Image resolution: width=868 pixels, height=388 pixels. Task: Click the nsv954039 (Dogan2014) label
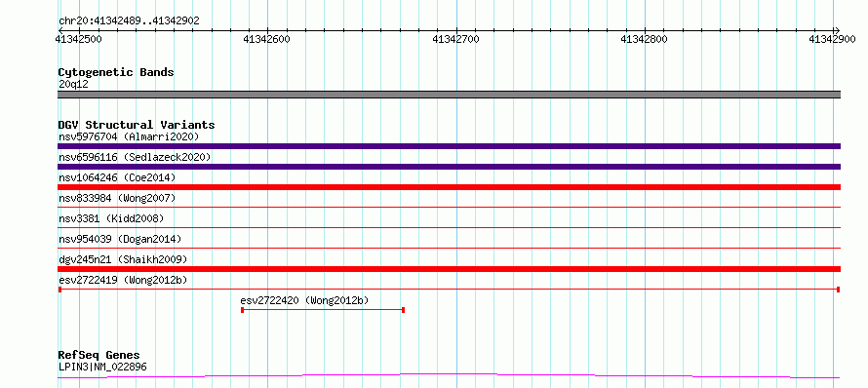pos(120,239)
